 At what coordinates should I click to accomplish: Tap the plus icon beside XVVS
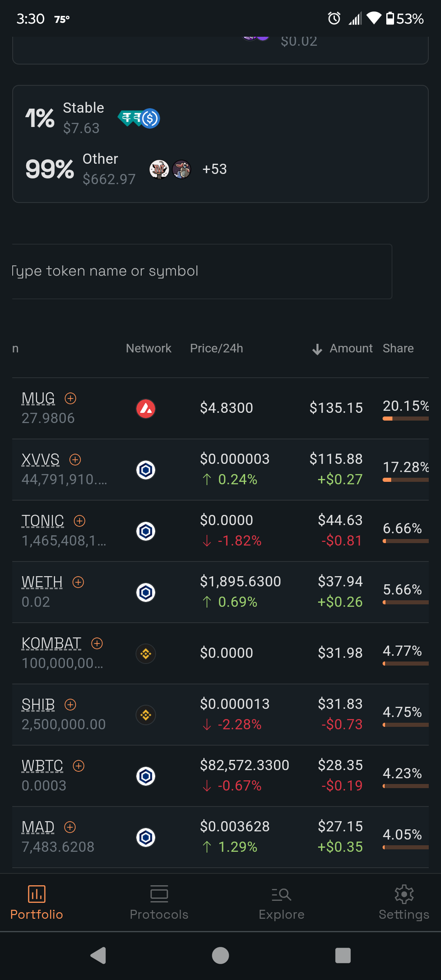(x=75, y=459)
